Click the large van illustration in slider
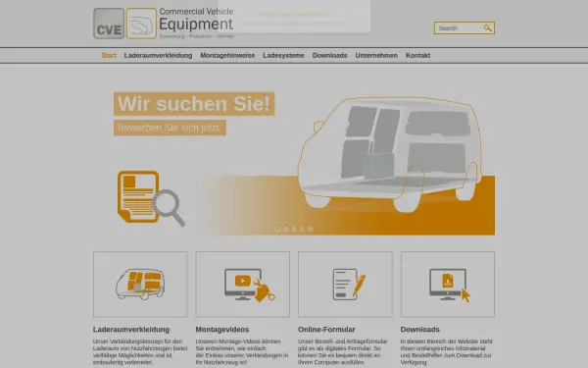 [390, 153]
